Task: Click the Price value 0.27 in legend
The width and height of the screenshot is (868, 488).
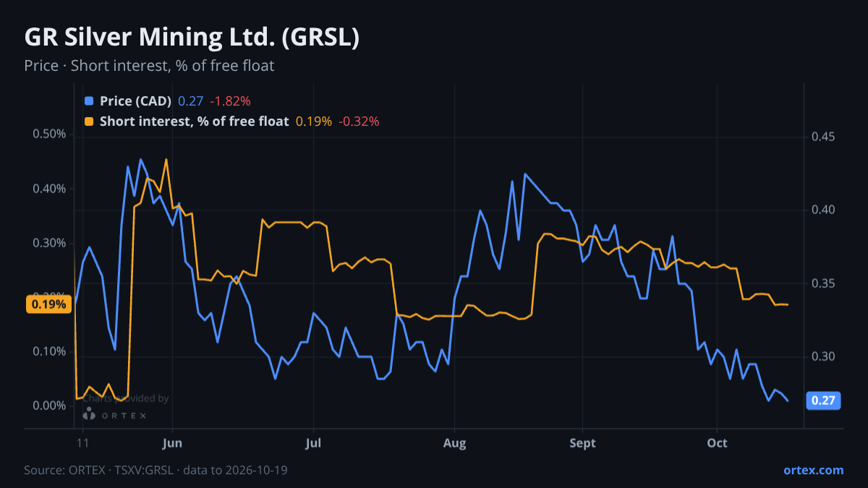Action: tap(191, 100)
